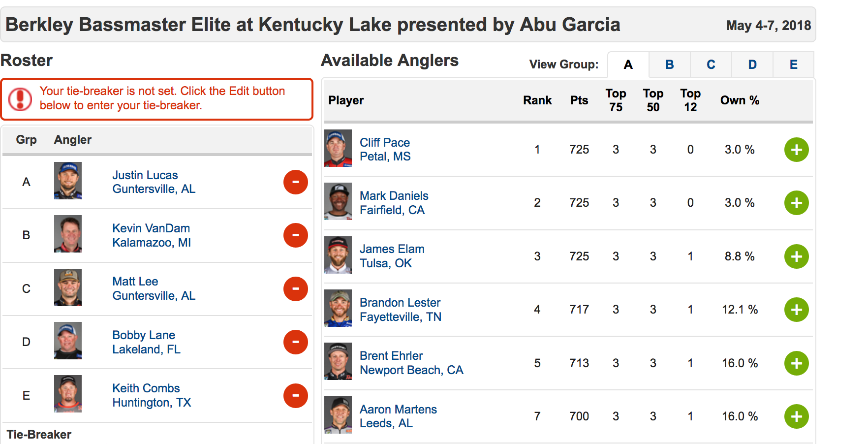Add Brandon Lester using plus icon
The height and width of the screenshot is (444, 868).
point(796,310)
